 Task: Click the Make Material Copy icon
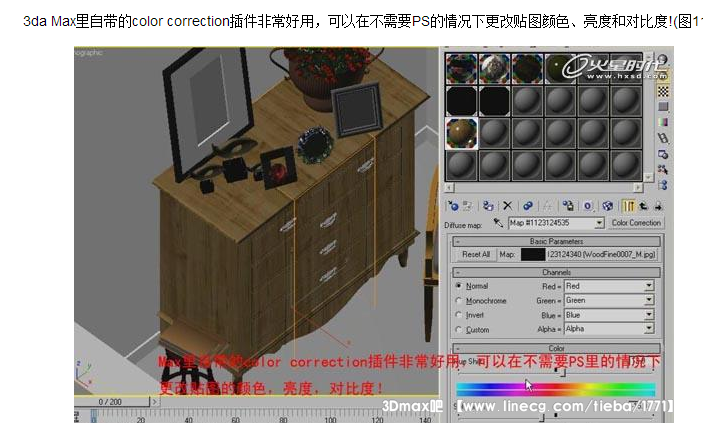(528, 206)
